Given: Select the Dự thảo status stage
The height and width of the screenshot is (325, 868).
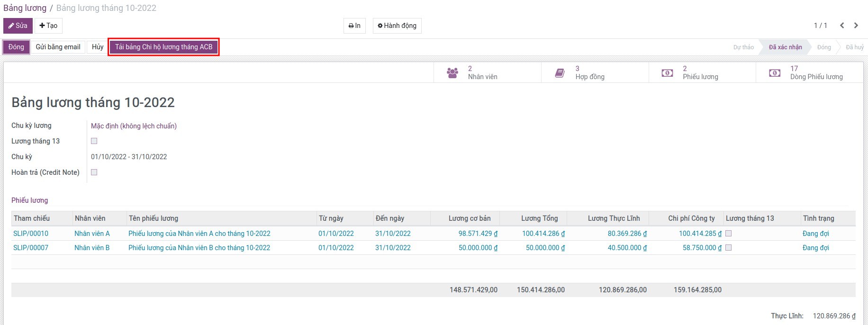Looking at the screenshot, I should [x=743, y=47].
